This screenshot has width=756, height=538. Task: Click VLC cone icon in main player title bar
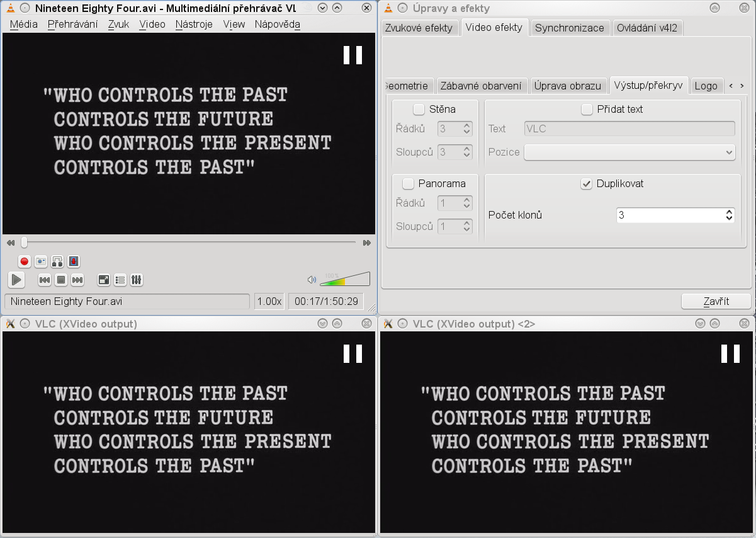10,8
